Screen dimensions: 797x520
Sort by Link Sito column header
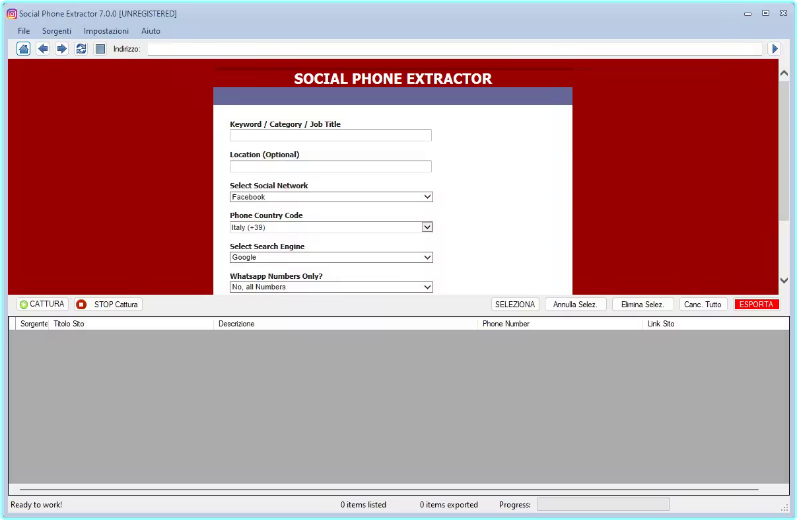pyautogui.click(x=716, y=323)
